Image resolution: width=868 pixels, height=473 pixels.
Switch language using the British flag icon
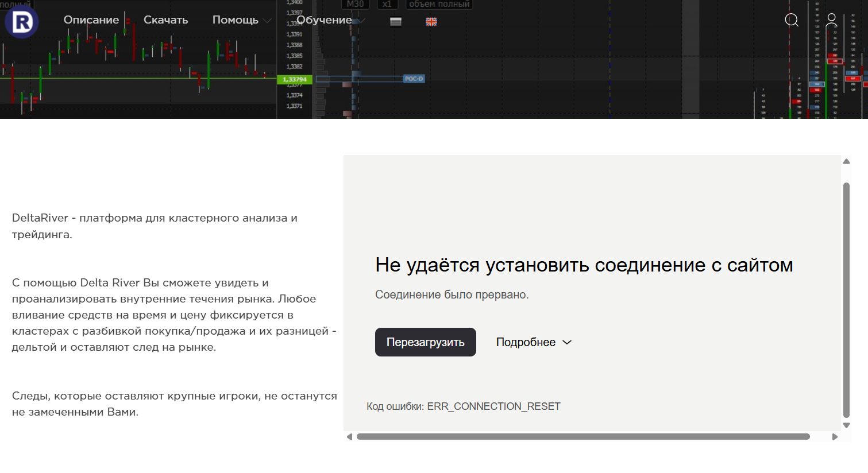[431, 22]
